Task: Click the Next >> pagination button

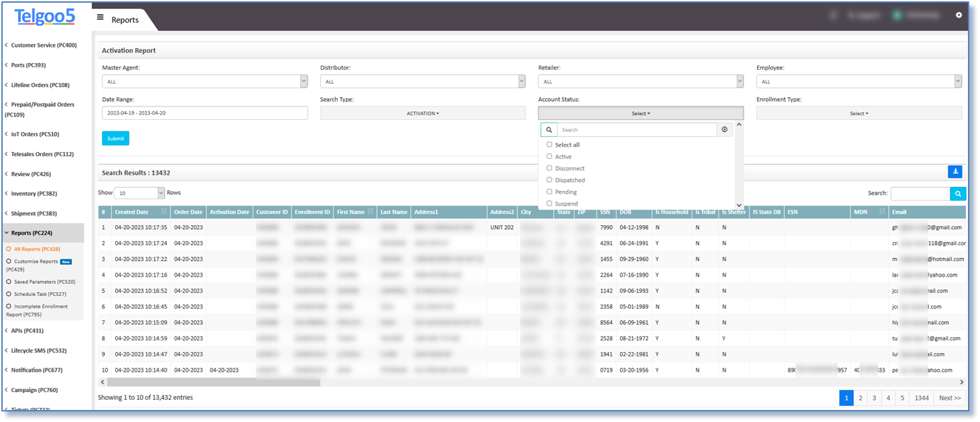Action: pos(950,398)
